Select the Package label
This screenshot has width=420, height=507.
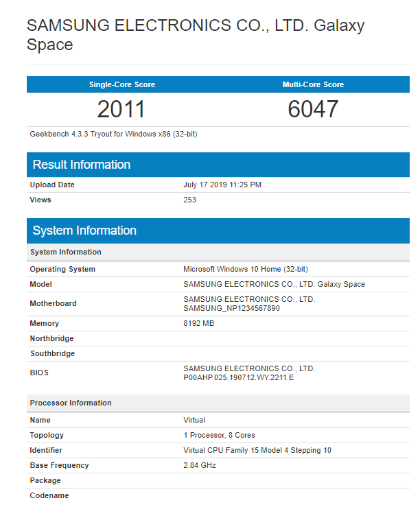(45, 480)
